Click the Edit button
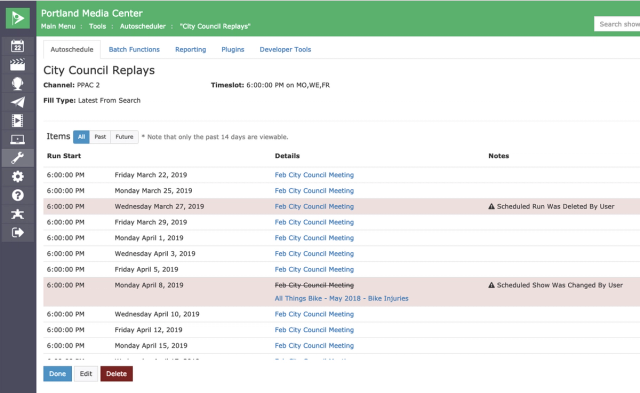640x393 pixels. (86, 373)
